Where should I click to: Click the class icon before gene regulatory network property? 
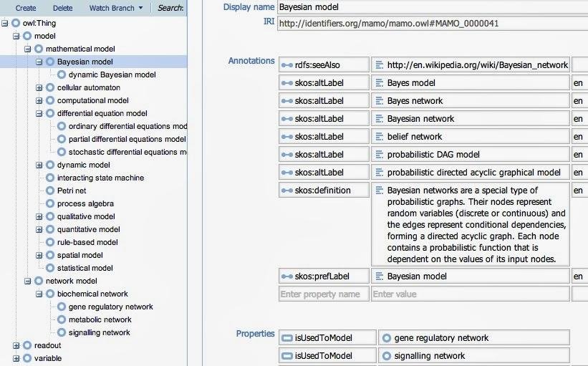tap(387, 338)
